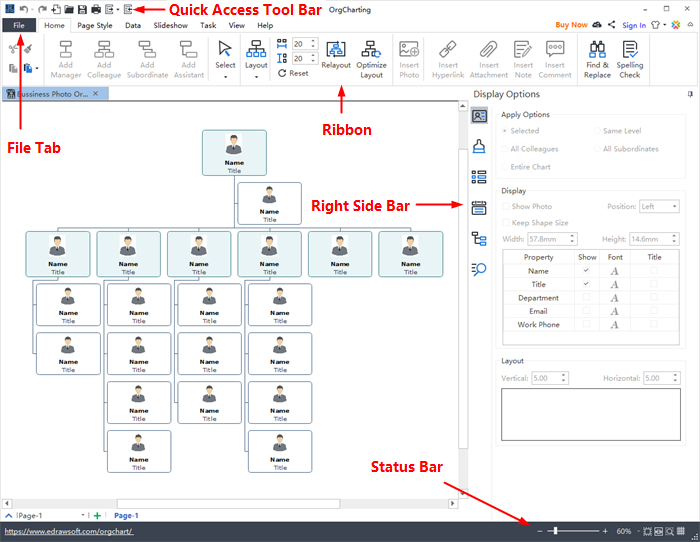Switch to the Data tab
Viewport: 700px width, 542px height.
click(x=133, y=25)
